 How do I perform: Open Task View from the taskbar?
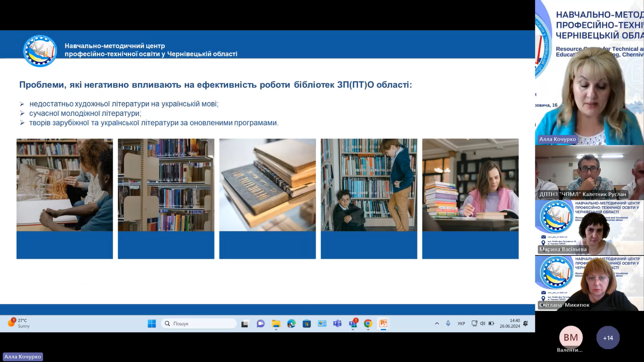pos(245,324)
